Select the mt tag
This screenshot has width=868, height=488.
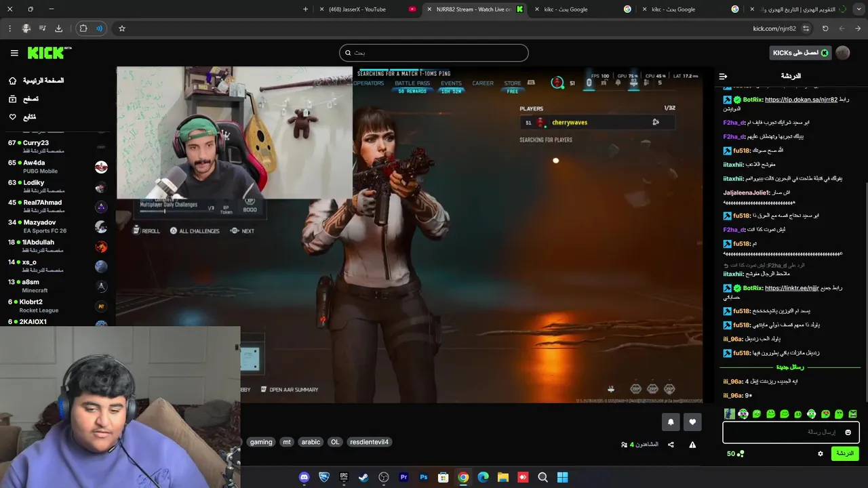point(287,442)
